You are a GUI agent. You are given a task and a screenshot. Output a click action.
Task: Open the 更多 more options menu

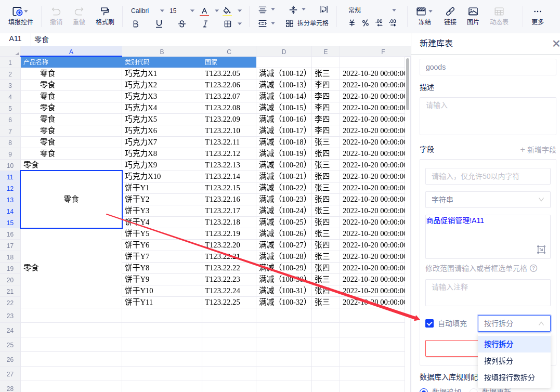[x=538, y=11]
